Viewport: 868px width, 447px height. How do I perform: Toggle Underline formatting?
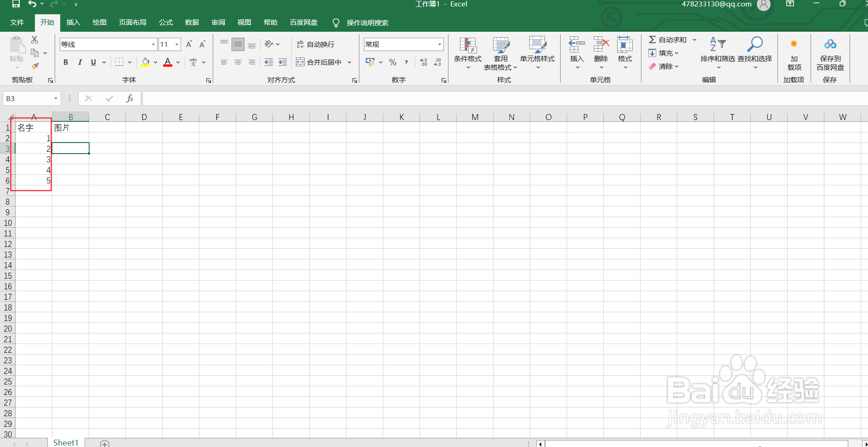tap(93, 62)
